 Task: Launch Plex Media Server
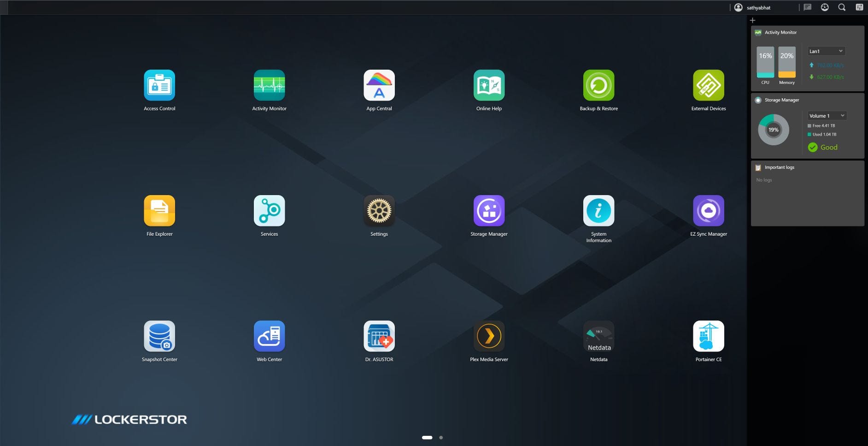click(489, 336)
